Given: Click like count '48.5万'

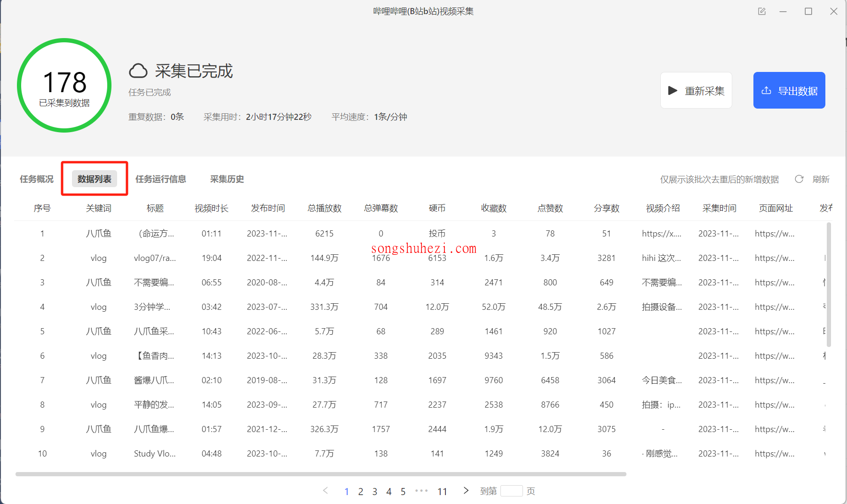Looking at the screenshot, I should pos(550,307).
